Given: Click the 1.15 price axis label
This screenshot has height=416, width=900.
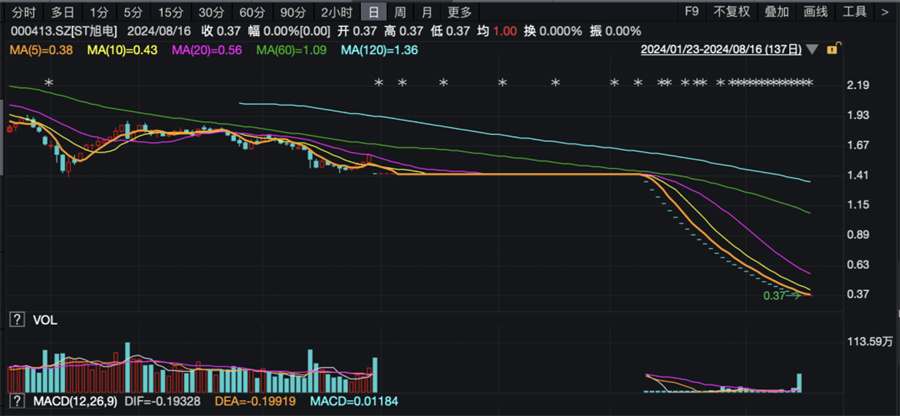Looking at the screenshot, I should (858, 205).
